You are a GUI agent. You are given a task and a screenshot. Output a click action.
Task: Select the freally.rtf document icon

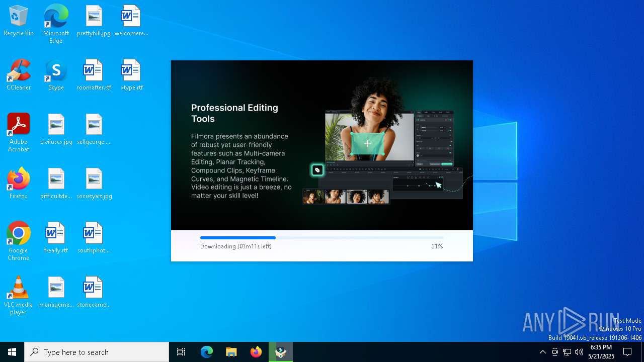pyautogui.click(x=56, y=238)
